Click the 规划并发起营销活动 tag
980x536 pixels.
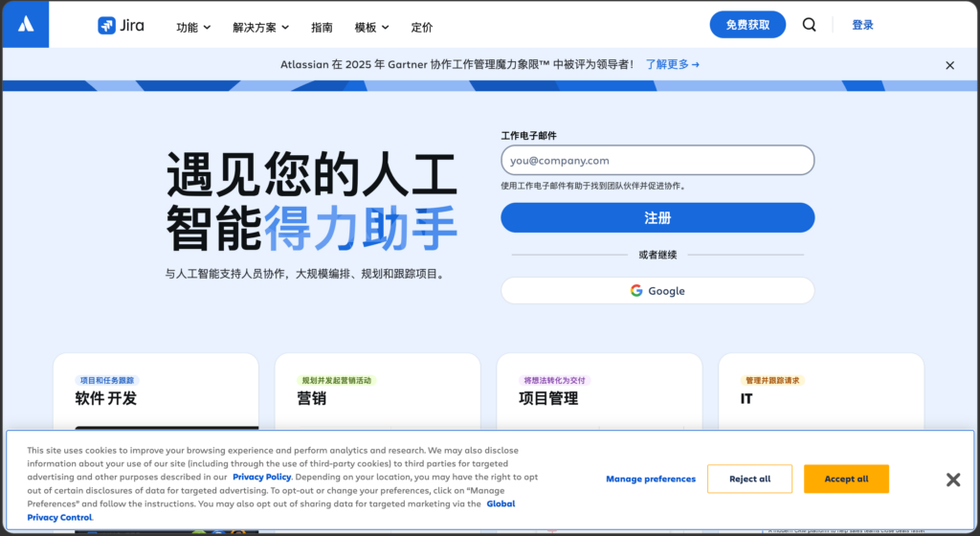pos(336,380)
